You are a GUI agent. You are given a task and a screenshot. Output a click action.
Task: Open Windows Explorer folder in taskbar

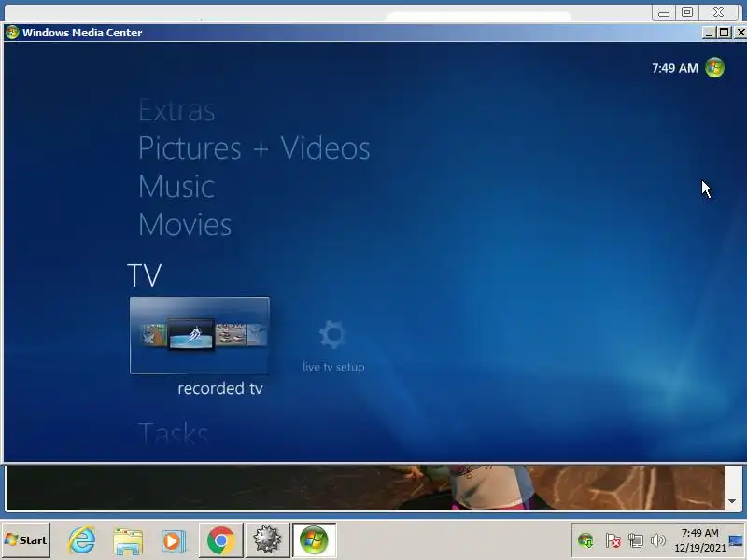tap(128, 541)
